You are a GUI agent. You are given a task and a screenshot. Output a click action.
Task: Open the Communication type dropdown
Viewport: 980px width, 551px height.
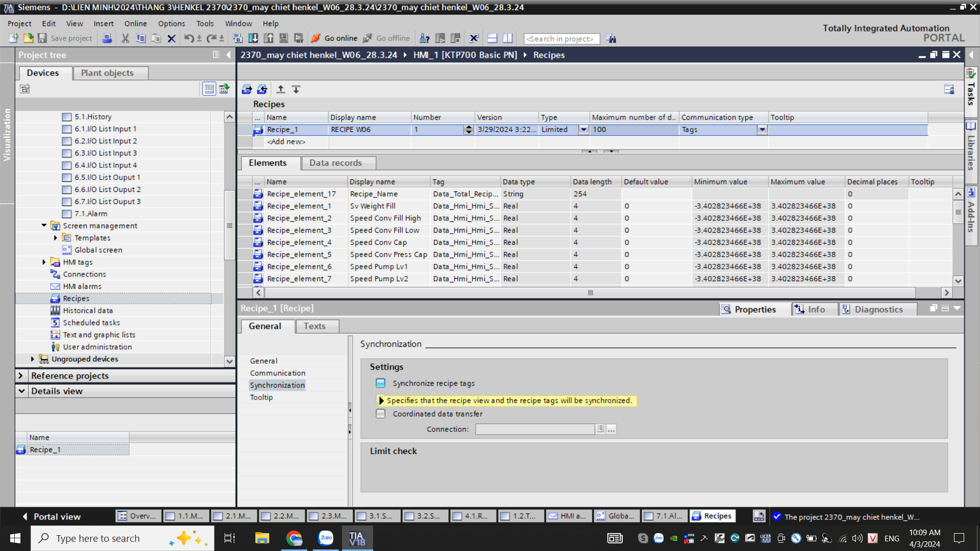tap(762, 130)
